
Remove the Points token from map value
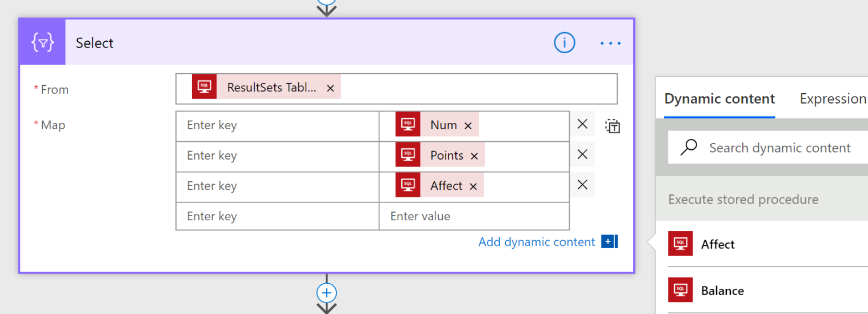point(474,156)
